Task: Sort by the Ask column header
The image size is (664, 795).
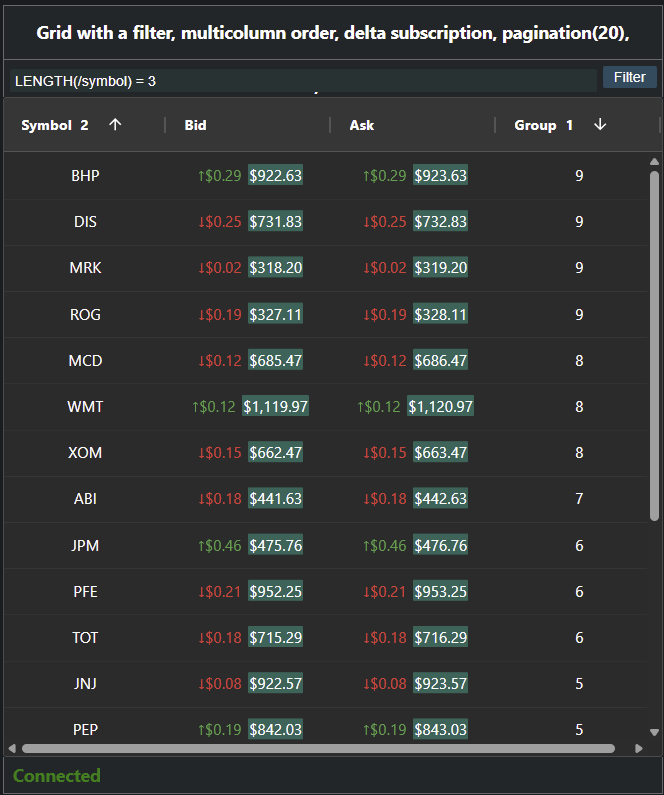Action: 362,125
